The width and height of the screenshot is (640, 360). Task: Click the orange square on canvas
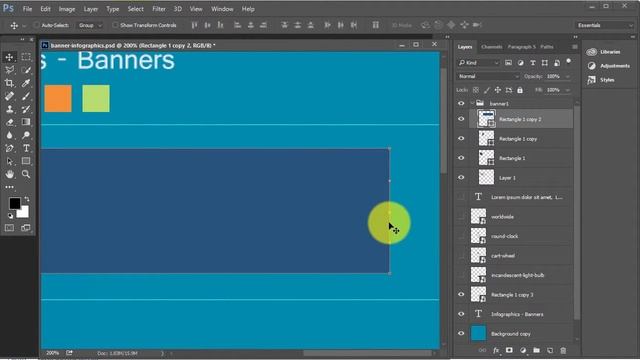click(58, 98)
